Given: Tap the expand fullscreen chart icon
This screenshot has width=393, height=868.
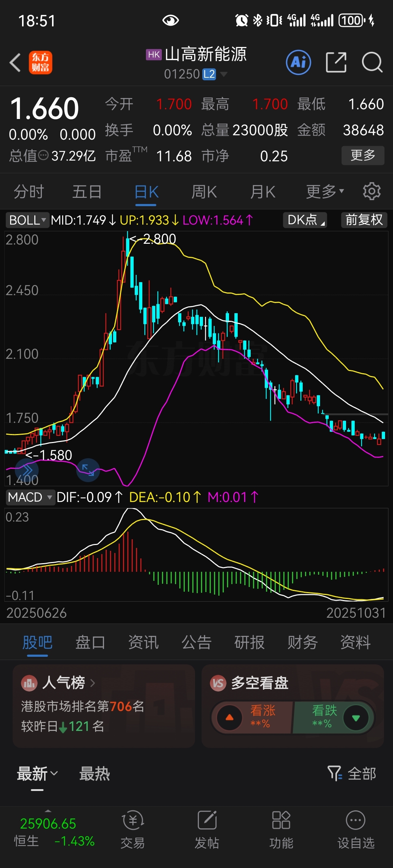Looking at the screenshot, I should (88, 470).
